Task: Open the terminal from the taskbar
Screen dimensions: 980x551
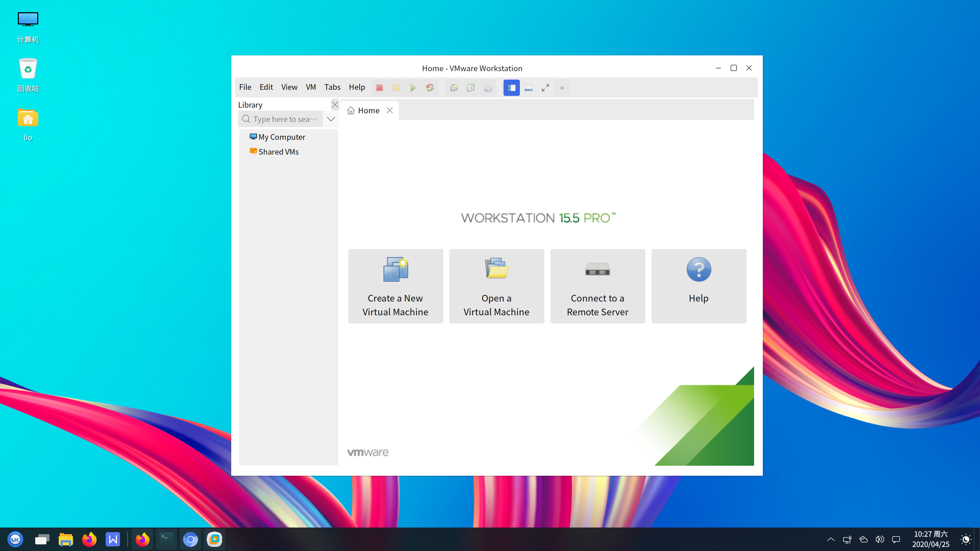Action: [x=166, y=539]
